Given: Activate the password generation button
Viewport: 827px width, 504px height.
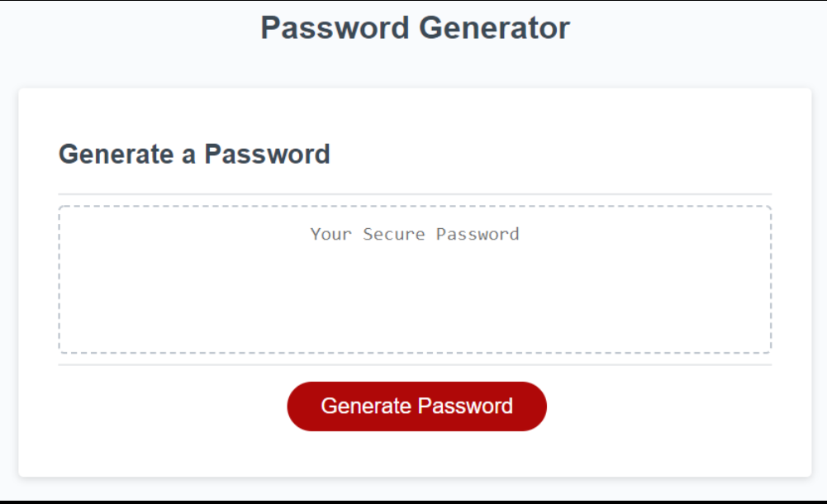Looking at the screenshot, I should (x=416, y=406).
